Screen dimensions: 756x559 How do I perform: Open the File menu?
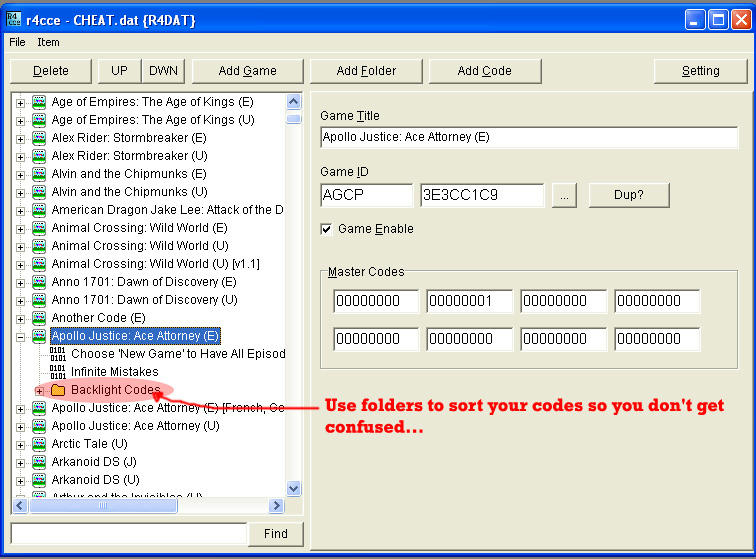[x=17, y=42]
